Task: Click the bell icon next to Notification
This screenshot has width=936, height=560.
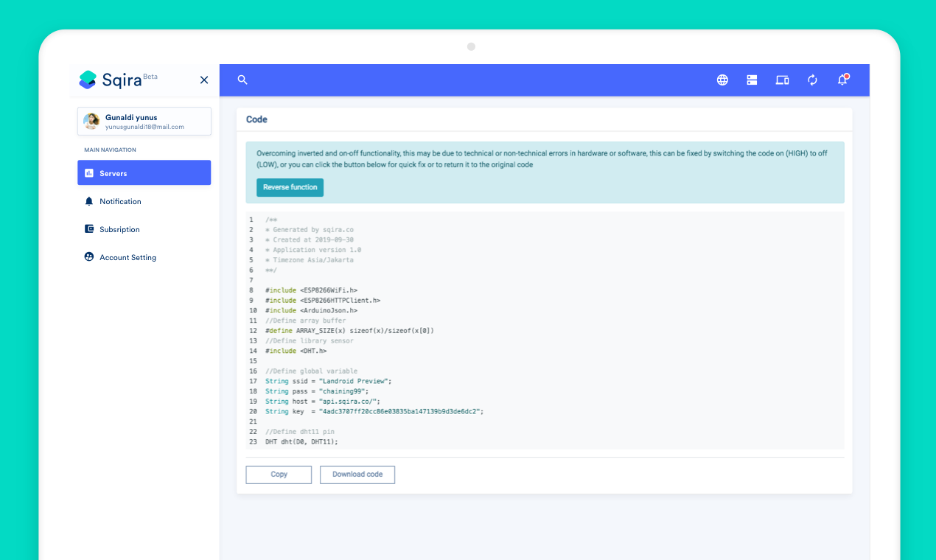Action: pos(89,200)
